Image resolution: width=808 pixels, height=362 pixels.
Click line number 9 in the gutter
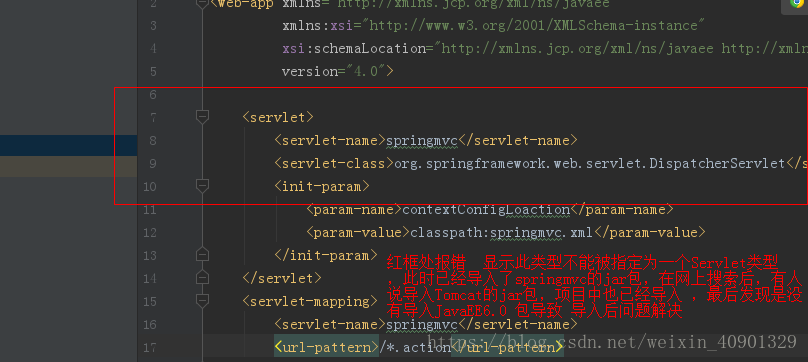coord(153,163)
